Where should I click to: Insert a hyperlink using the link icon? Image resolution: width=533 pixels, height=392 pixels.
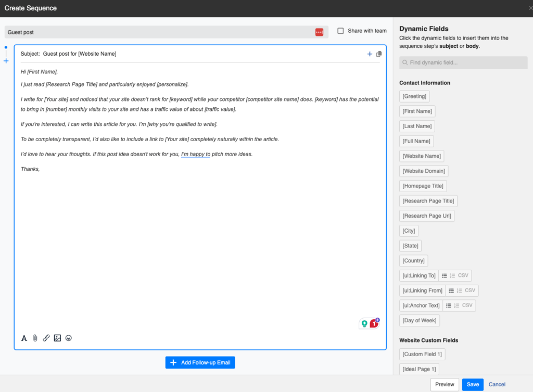[46, 338]
